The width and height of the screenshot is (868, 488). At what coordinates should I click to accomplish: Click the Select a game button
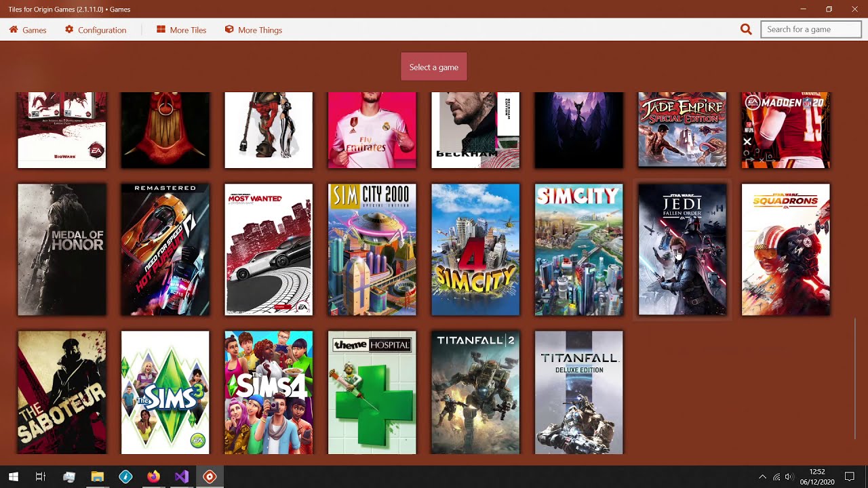(x=434, y=67)
